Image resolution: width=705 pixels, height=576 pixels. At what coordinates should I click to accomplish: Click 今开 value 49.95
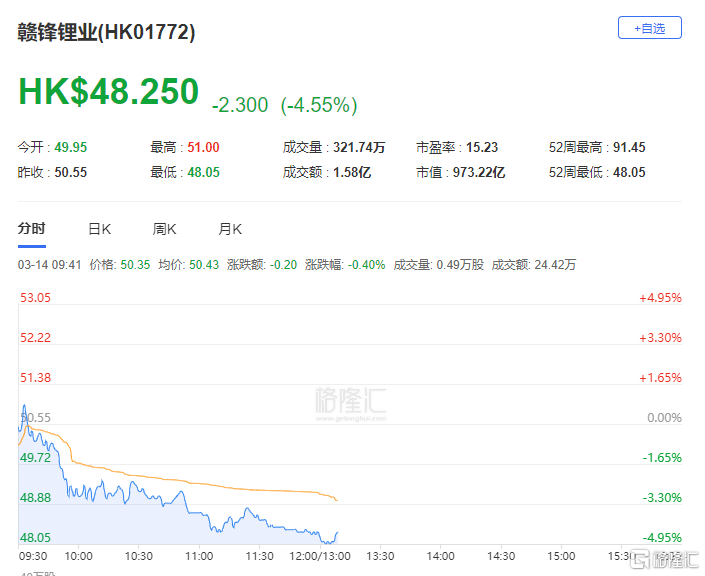pos(71,147)
